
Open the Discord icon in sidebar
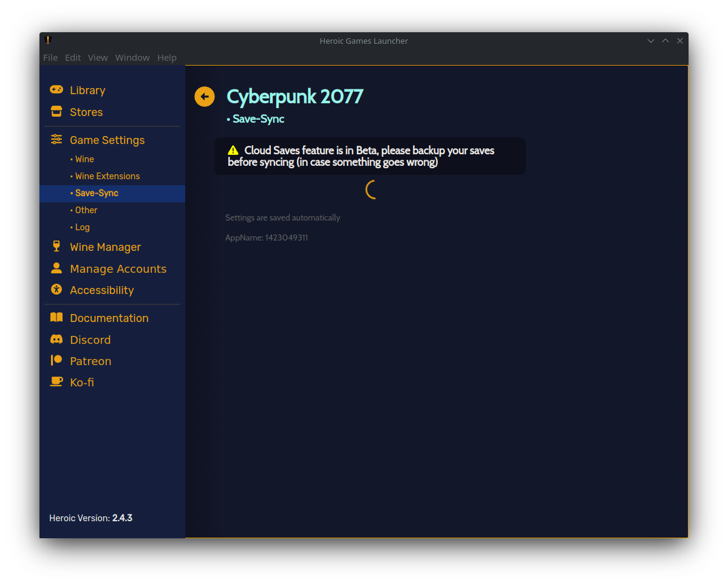pyautogui.click(x=56, y=339)
